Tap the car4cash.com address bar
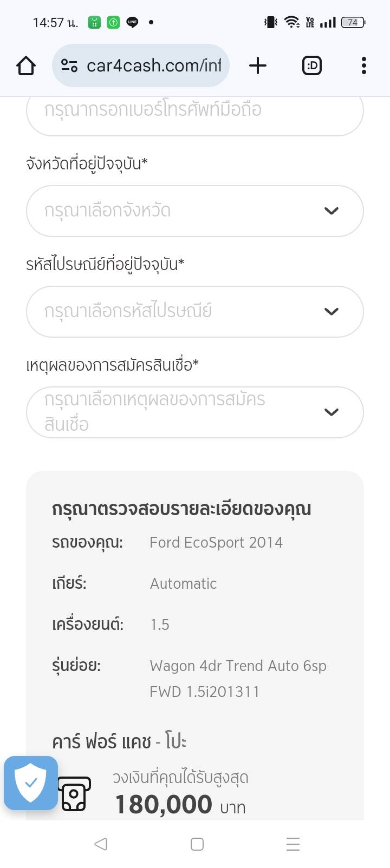The width and height of the screenshot is (390, 868). (x=154, y=66)
